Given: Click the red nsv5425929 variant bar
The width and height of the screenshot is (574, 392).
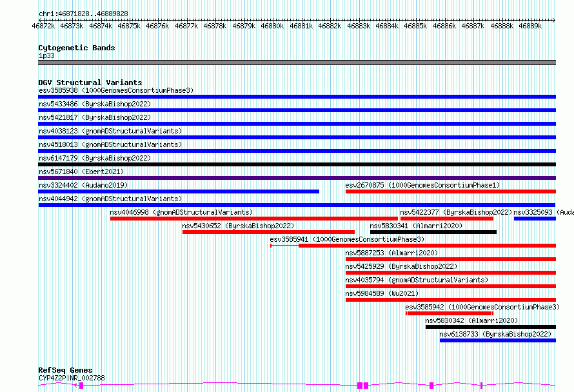Looking at the screenshot, I should point(451,273).
